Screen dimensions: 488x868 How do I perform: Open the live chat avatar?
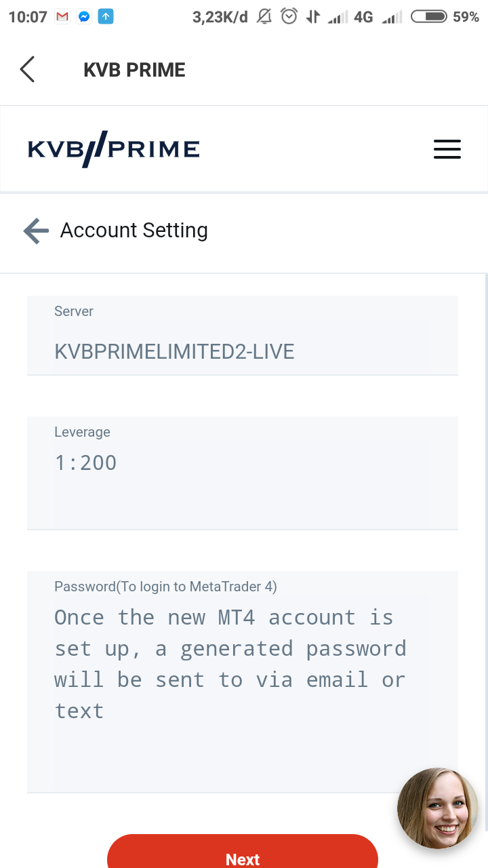[x=438, y=808]
